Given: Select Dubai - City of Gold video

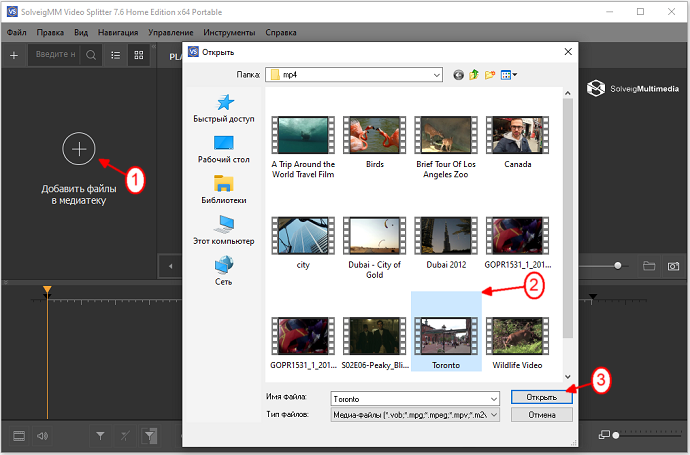Looking at the screenshot, I should 374,248.
